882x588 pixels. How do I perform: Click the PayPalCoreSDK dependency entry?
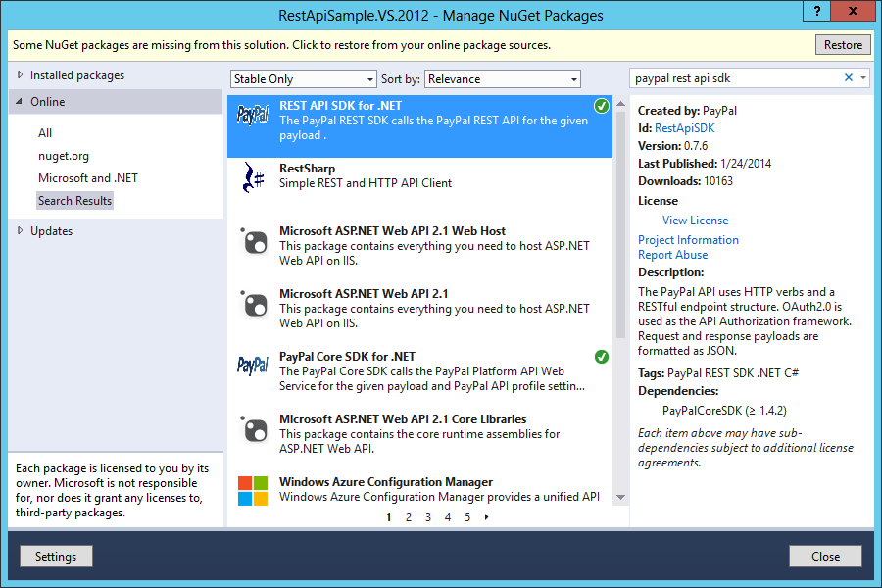(x=724, y=411)
